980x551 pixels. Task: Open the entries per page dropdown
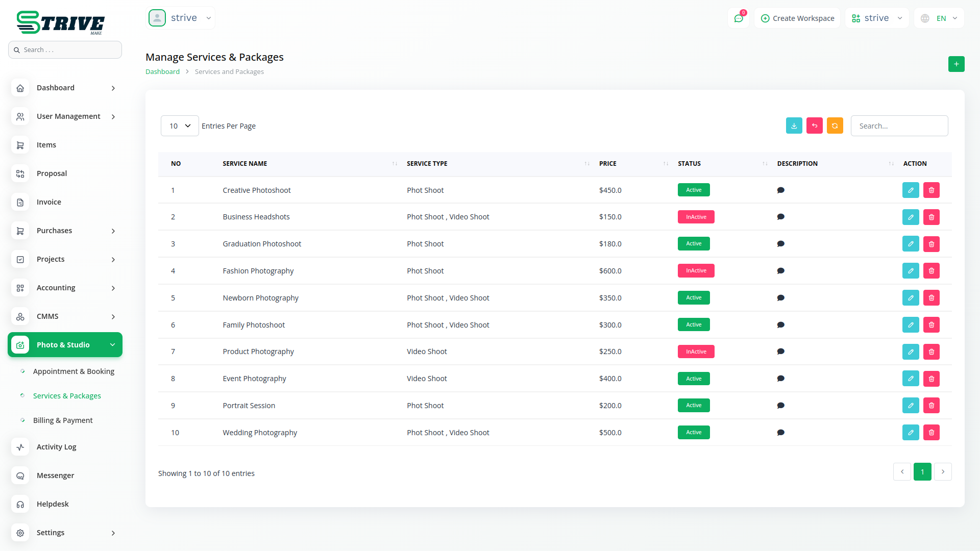click(180, 126)
